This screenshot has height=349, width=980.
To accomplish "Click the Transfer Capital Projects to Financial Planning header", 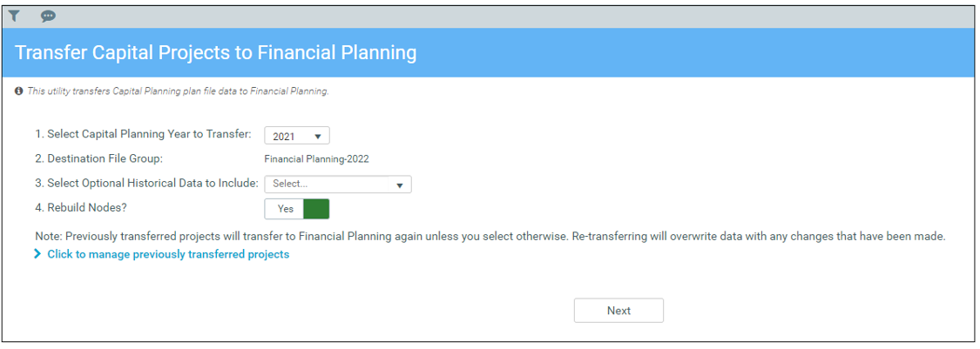I will 216,53.
